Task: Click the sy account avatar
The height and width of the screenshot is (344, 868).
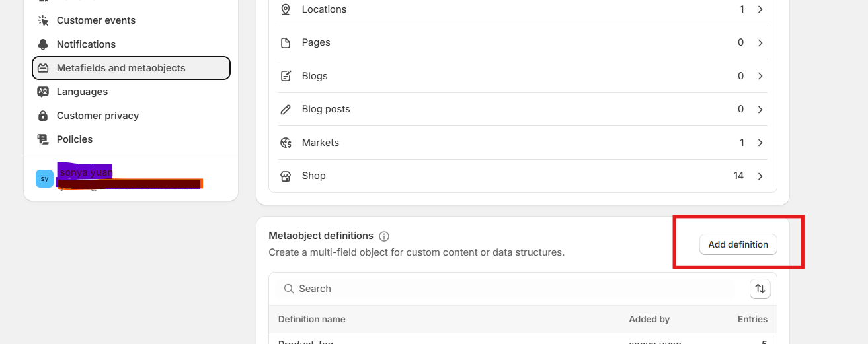Action: [44, 178]
